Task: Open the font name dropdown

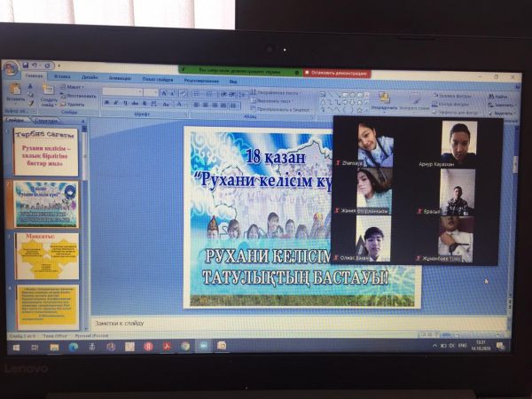Action: click(123, 91)
